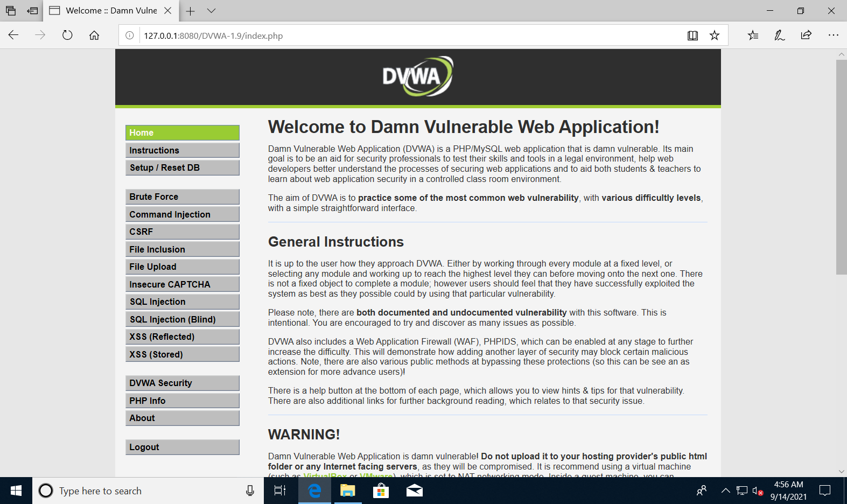Open the Insecure CAPTCHA module
Viewport: 847px width, 504px height.
coord(183,284)
